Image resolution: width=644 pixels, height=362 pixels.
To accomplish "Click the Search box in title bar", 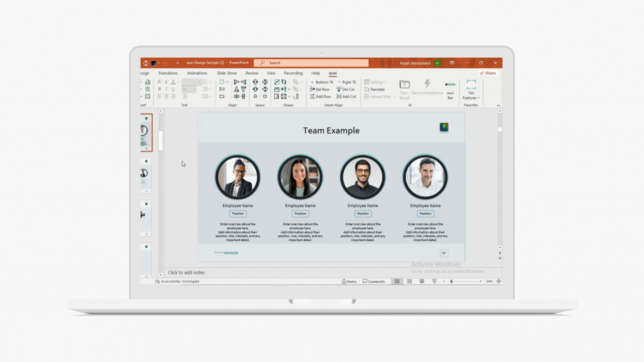I will (311, 63).
